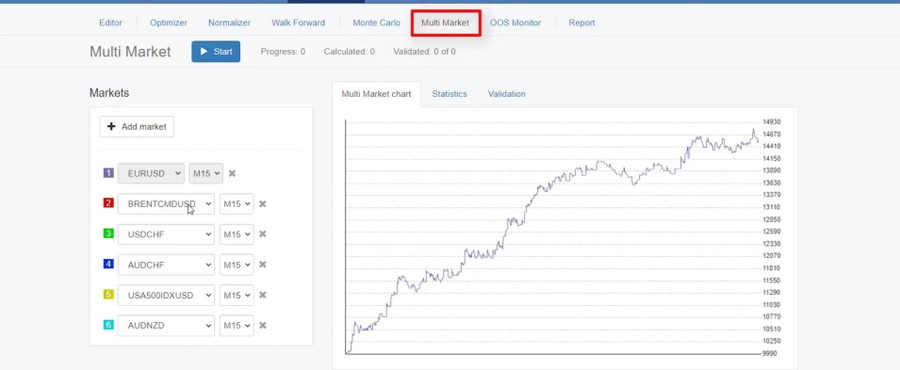This screenshot has width=900, height=370.
Task: Expand the USDCHF symbol dropdown
Action: 166,234
